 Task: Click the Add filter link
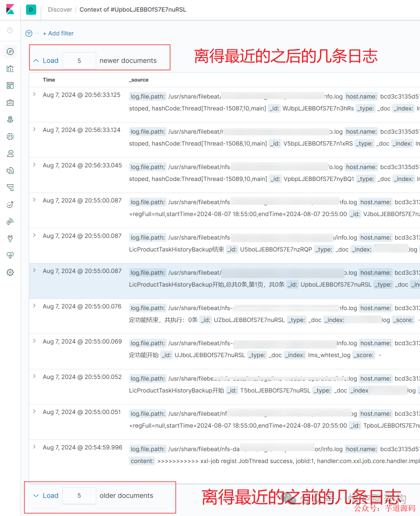(58, 33)
